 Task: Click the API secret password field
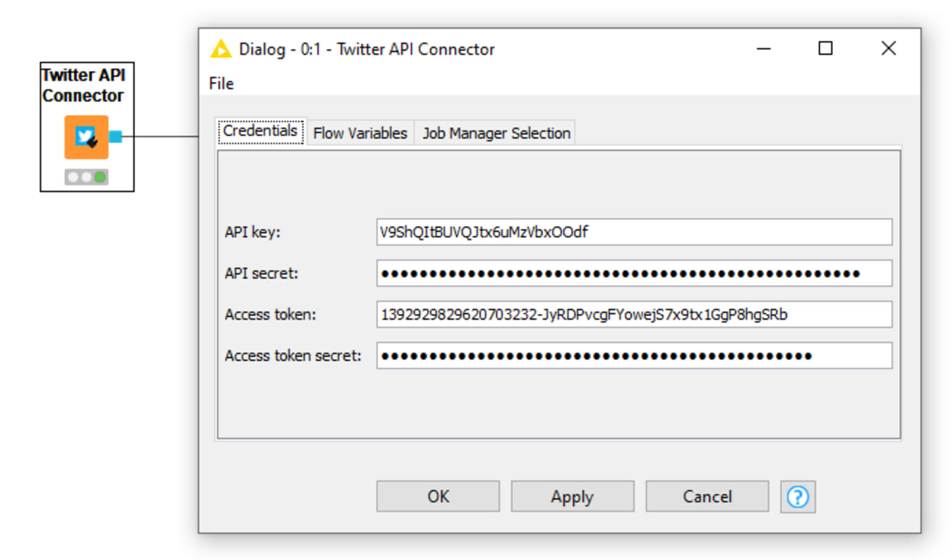point(634,273)
